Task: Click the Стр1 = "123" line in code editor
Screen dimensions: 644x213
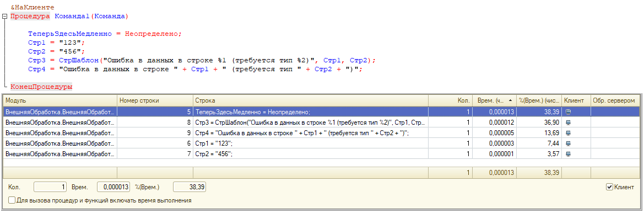Action: pos(56,42)
